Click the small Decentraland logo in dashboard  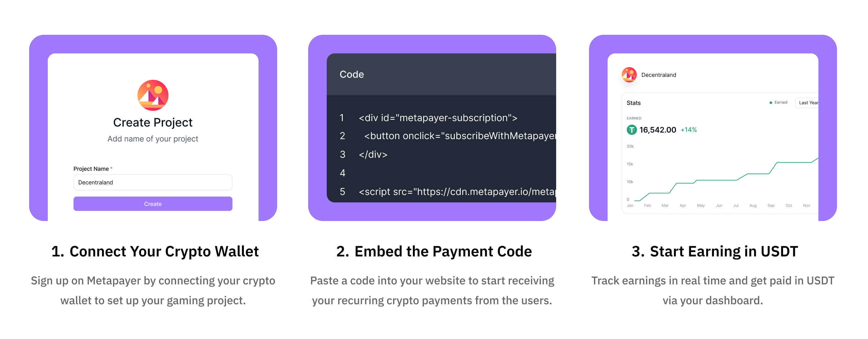pyautogui.click(x=629, y=75)
